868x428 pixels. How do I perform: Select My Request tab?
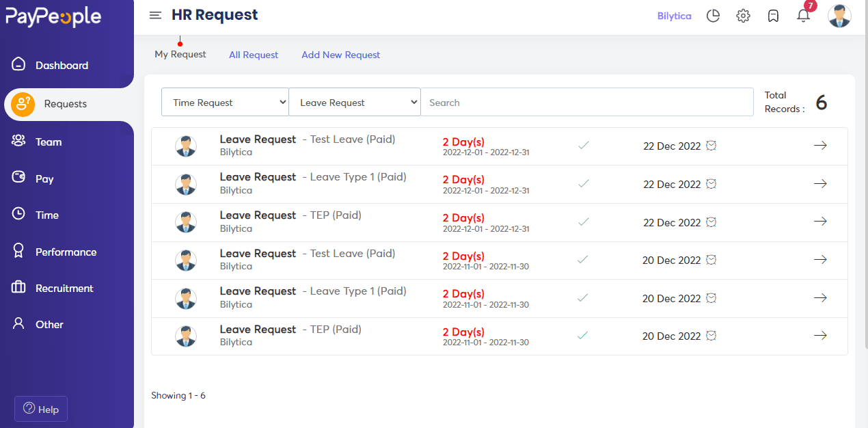click(x=180, y=54)
